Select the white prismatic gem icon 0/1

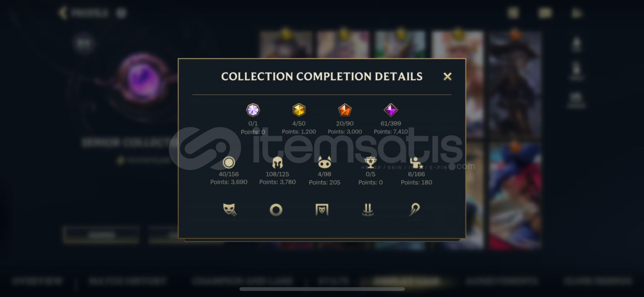(253, 110)
